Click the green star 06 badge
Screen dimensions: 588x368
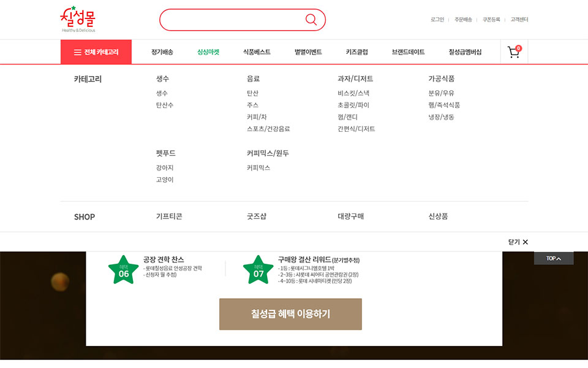click(124, 269)
